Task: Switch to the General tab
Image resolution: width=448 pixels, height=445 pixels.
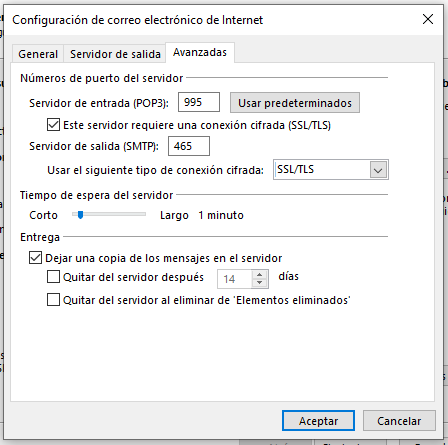Action: pos(38,54)
